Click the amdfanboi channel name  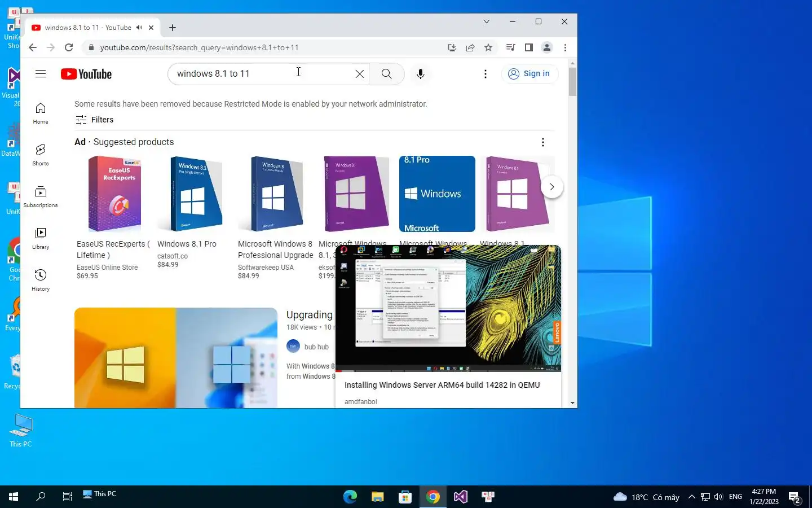361,402
